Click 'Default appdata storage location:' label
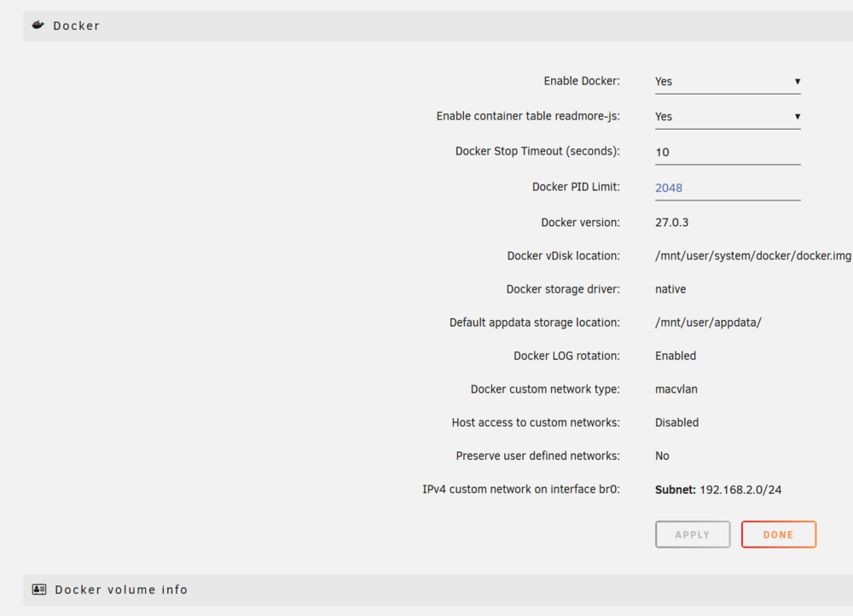Viewport: 853px width, 616px height. 534,323
